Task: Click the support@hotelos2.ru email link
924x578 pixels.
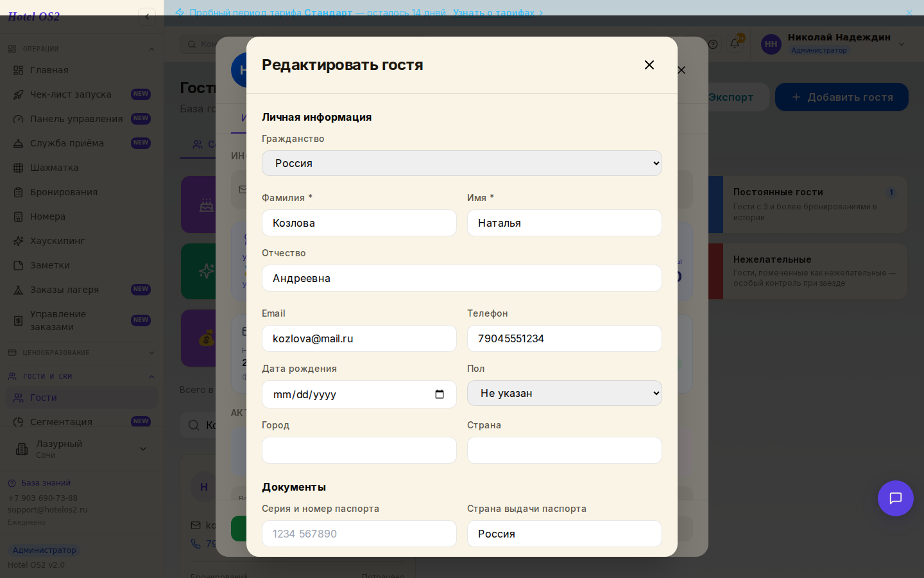Action: pyautogui.click(x=47, y=510)
